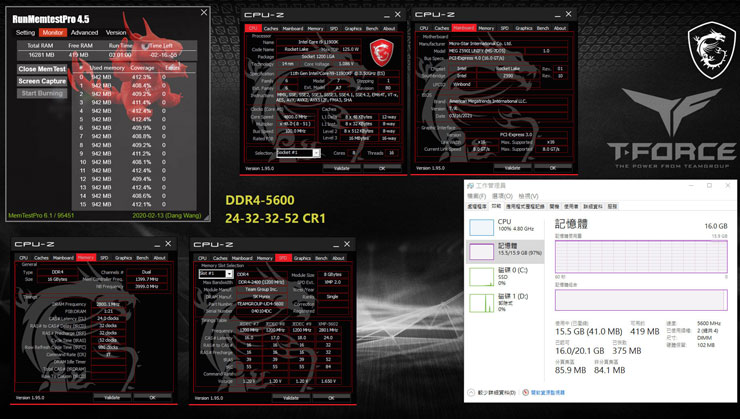Click the 16281 MB Total RAM value
740x419 pixels.
42,55
